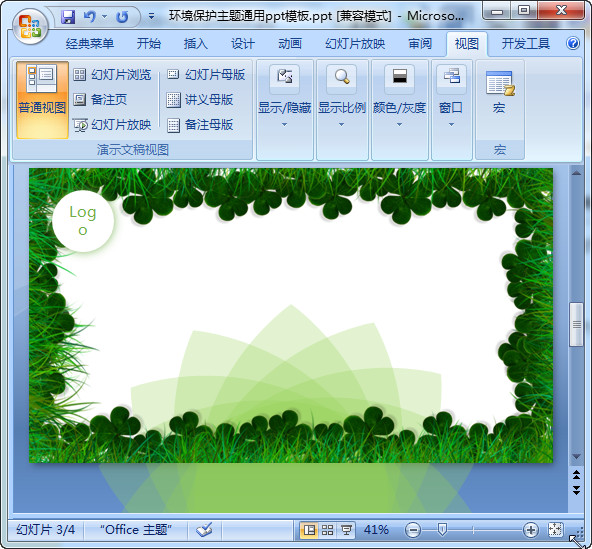Click the "Office 主题" status entry
This screenshot has height=549, width=592.
136,530
